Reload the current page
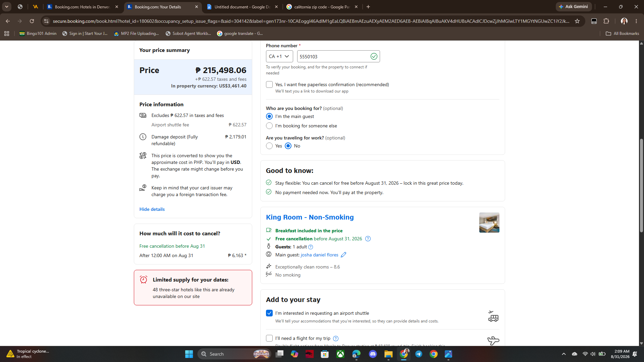 (x=32, y=21)
